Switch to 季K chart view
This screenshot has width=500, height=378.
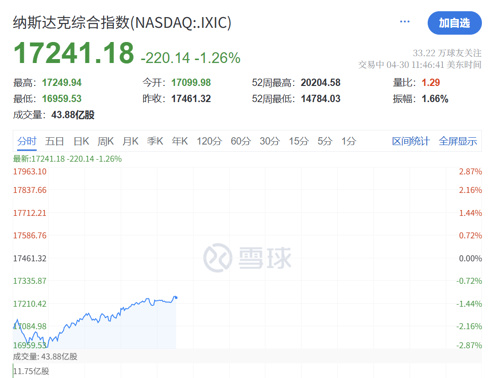(155, 141)
